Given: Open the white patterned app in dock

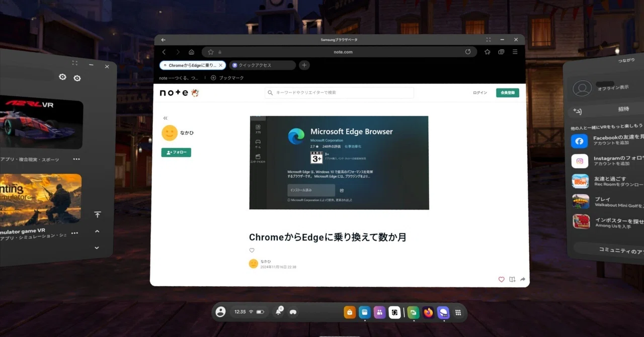Looking at the screenshot, I should (x=394, y=312).
